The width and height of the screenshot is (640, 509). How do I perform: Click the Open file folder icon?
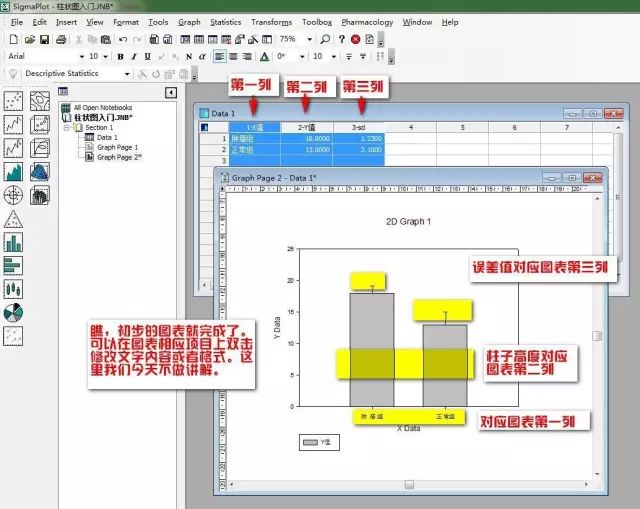coord(29,39)
